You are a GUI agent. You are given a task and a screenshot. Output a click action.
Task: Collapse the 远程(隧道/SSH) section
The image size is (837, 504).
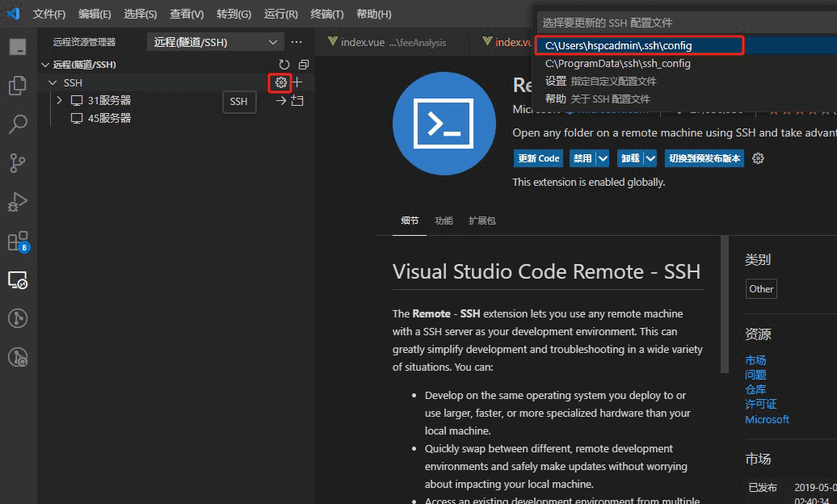pyautogui.click(x=45, y=65)
